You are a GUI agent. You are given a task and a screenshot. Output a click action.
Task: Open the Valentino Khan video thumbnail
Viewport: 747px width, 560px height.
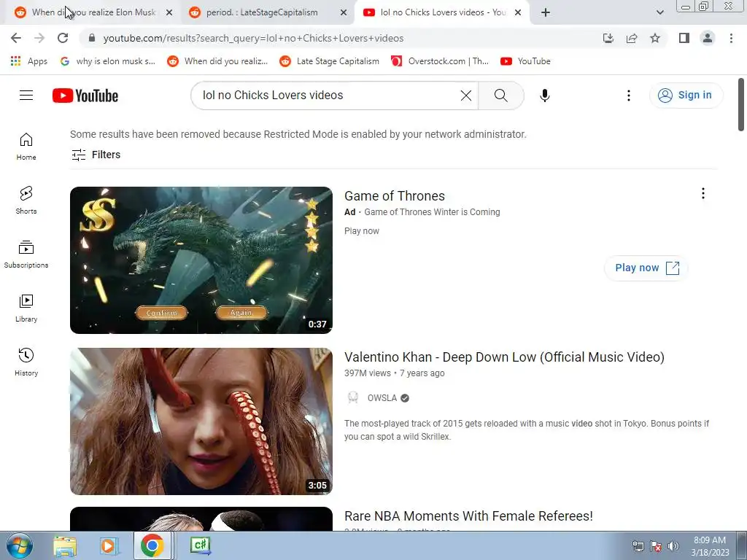(x=201, y=421)
